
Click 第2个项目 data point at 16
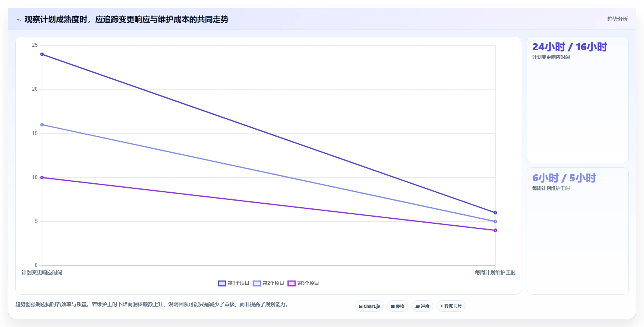pyautogui.click(x=42, y=125)
